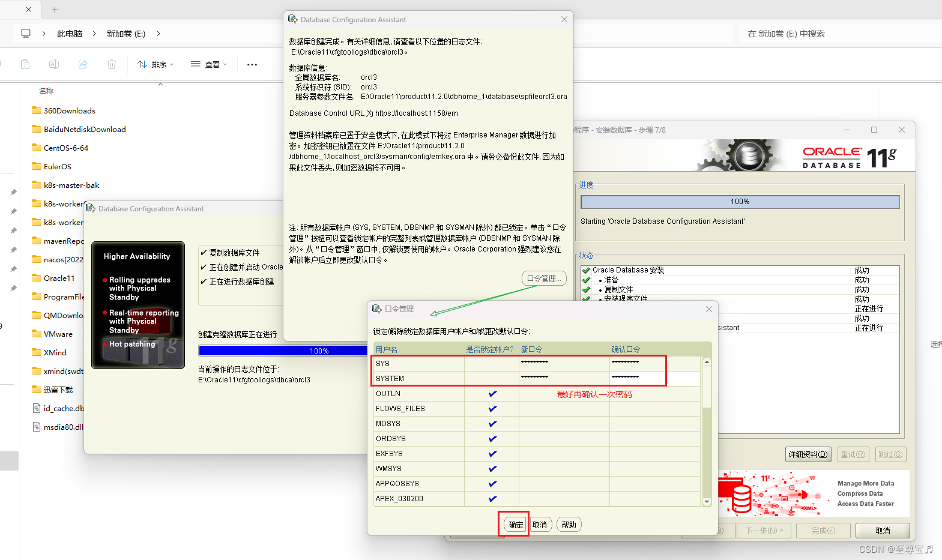
Task: Click 取消 in the Oracle installer window
Action: (883, 531)
